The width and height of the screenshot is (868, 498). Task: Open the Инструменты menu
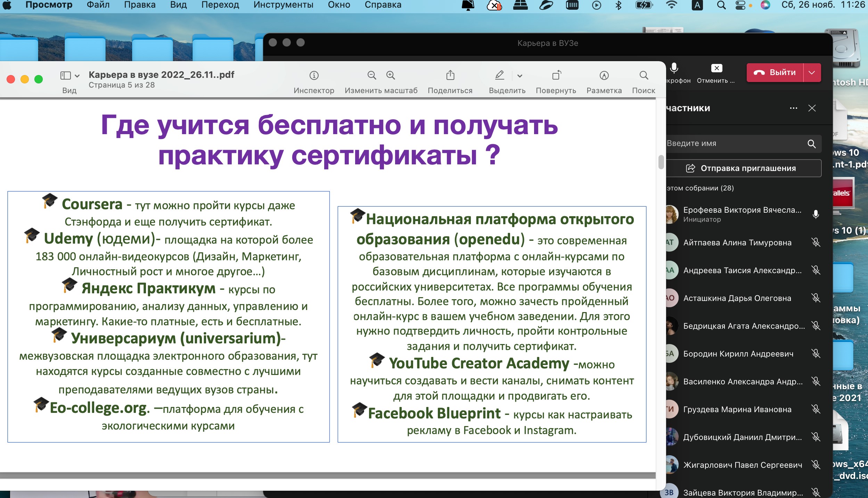[284, 5]
